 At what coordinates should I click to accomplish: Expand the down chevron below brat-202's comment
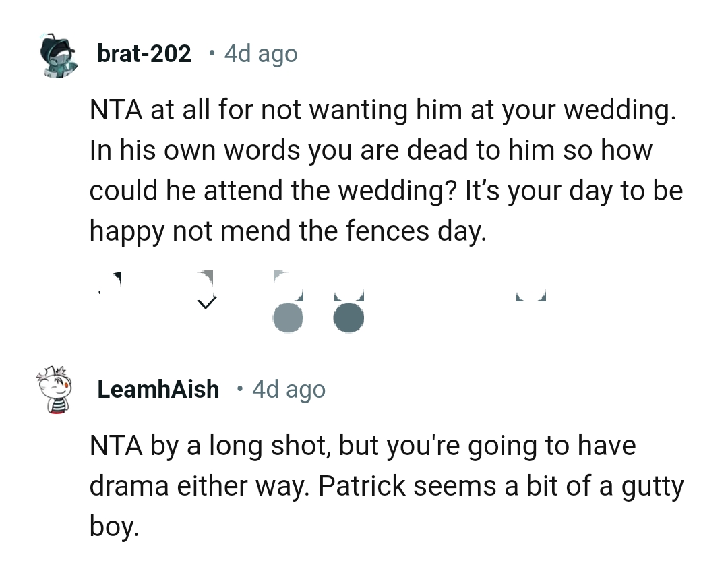[208, 303]
